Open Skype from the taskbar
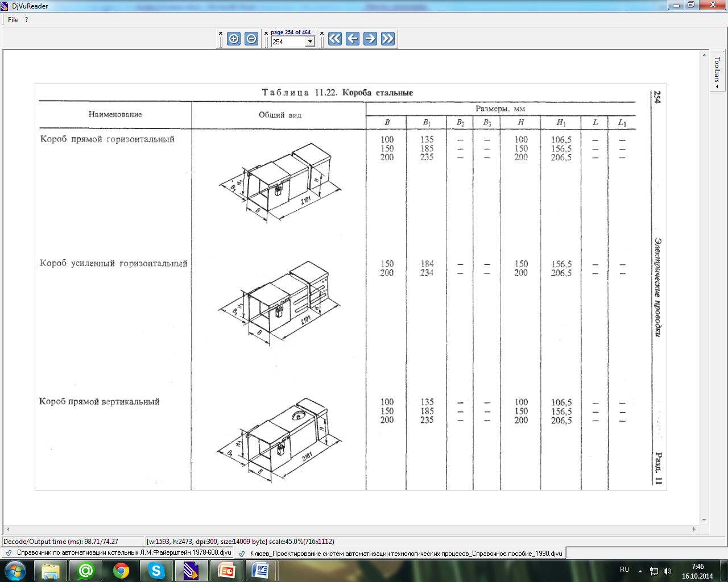 tap(156, 571)
